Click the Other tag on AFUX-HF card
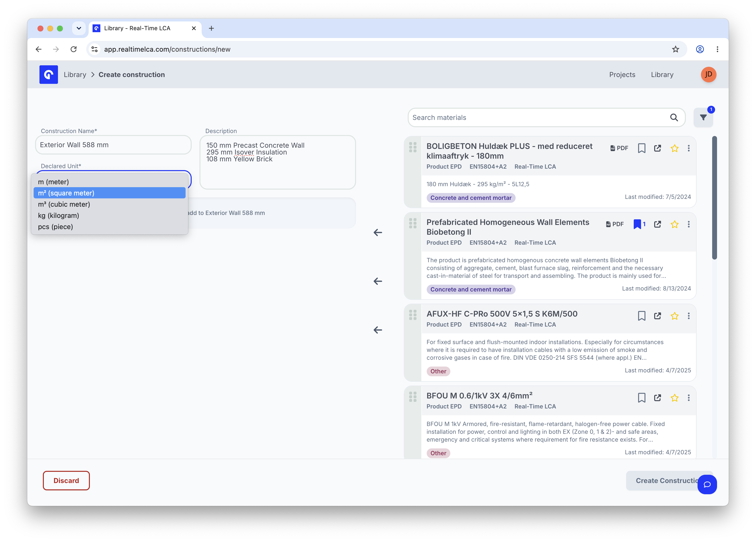 438,371
